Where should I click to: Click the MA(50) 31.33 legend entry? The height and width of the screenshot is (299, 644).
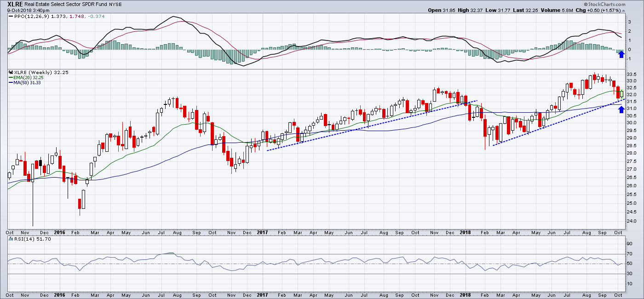point(27,82)
